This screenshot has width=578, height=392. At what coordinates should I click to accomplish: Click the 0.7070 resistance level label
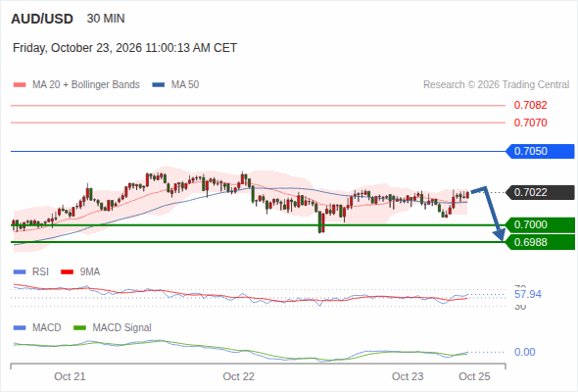pyautogui.click(x=530, y=122)
